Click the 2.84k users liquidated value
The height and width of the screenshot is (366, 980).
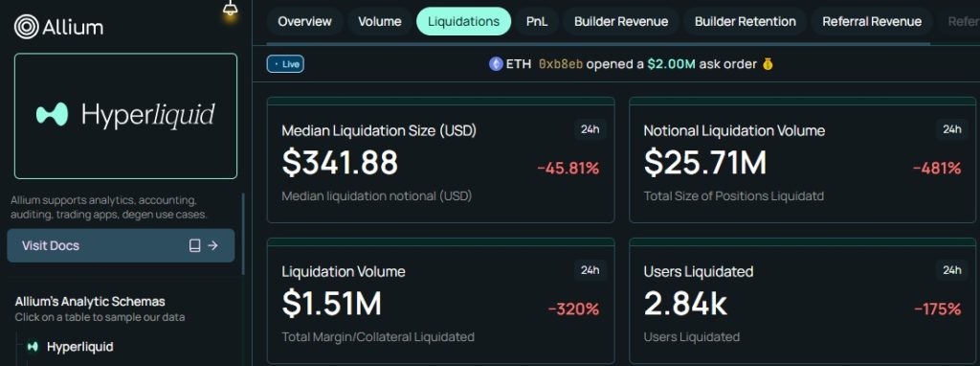[685, 303]
